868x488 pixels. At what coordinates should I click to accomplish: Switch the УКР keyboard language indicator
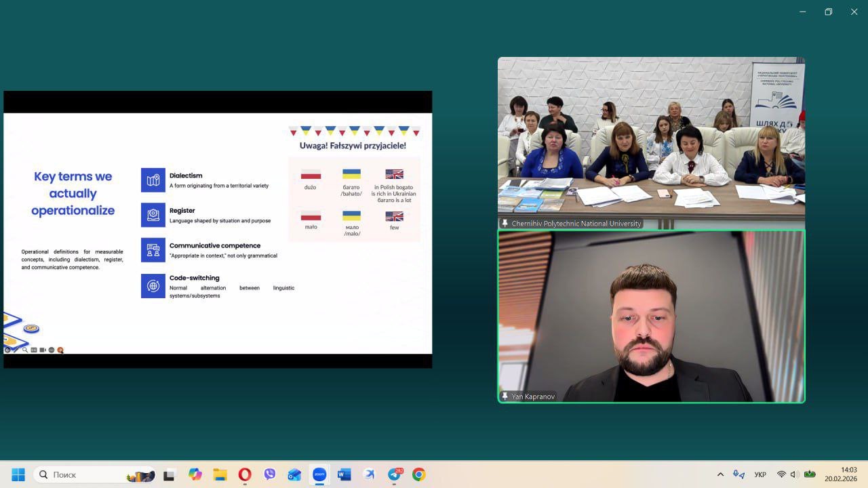coord(760,474)
